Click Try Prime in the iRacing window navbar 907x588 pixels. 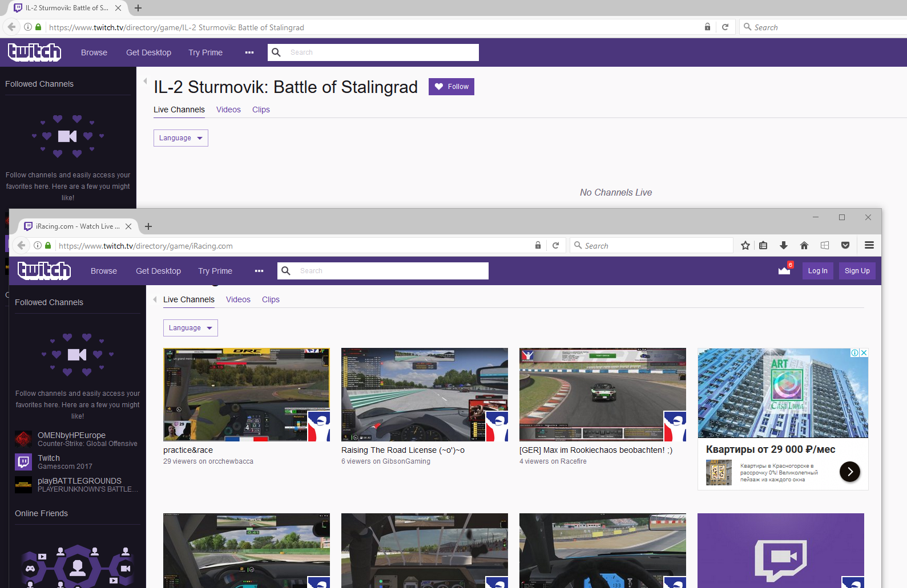[215, 271]
